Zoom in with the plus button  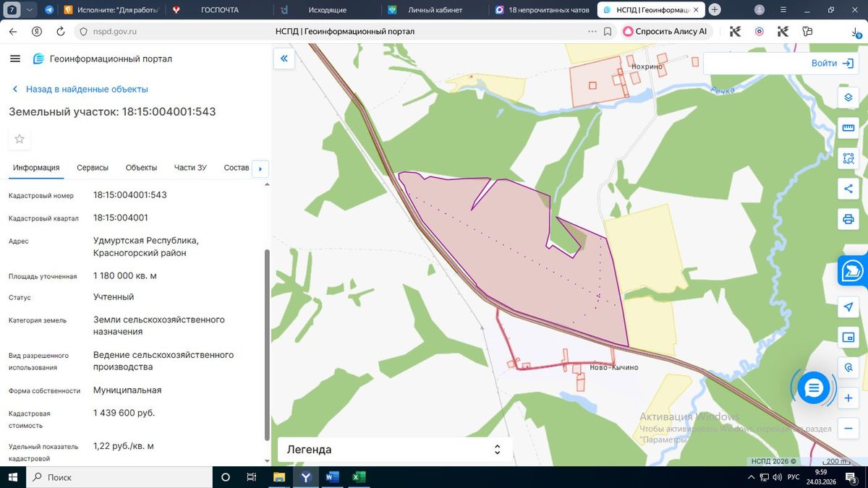pos(848,398)
